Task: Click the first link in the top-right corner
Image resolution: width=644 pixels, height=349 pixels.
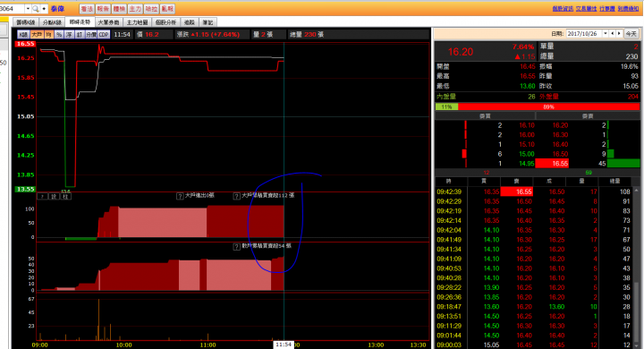Action: (x=563, y=9)
